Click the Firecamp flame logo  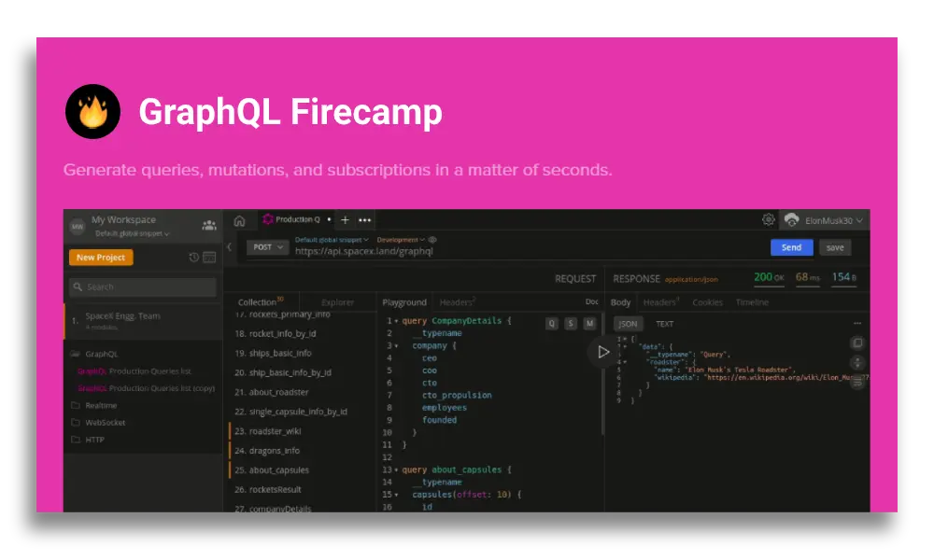(92, 111)
